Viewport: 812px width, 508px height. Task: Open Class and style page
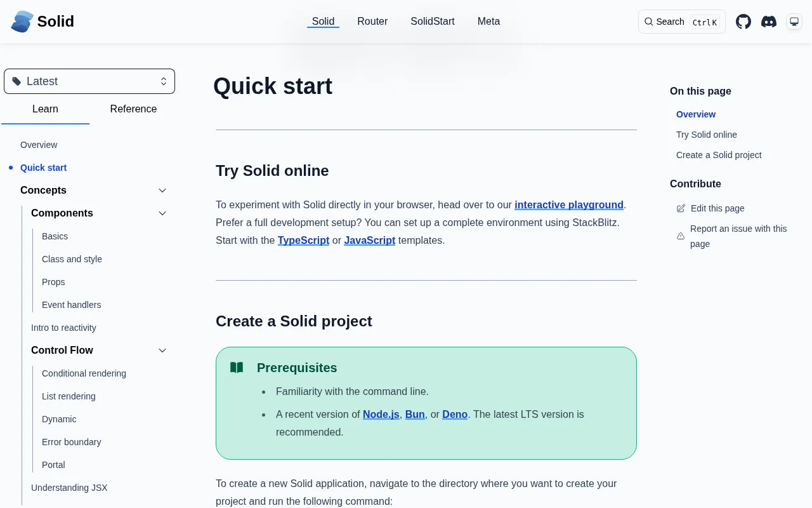tap(72, 259)
